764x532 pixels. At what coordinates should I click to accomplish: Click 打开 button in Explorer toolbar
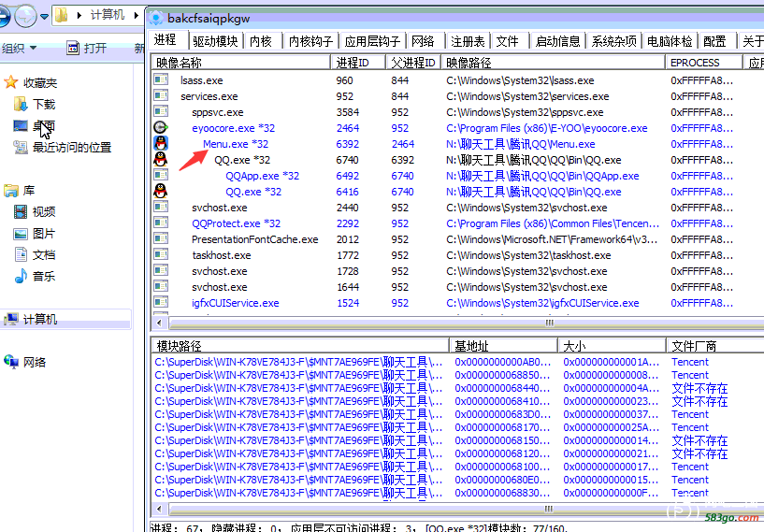[87, 48]
